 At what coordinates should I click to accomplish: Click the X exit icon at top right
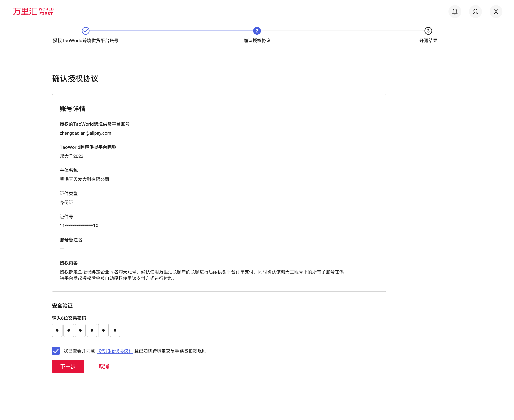(496, 11)
